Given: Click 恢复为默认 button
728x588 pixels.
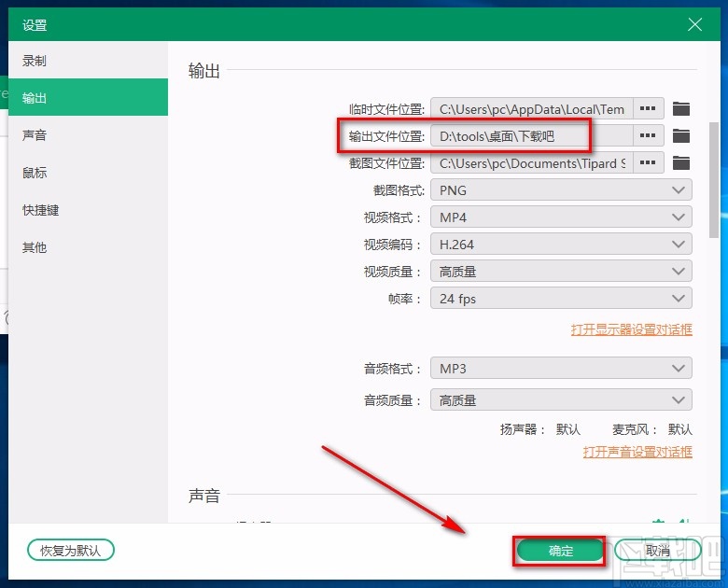Looking at the screenshot, I should point(71,551).
